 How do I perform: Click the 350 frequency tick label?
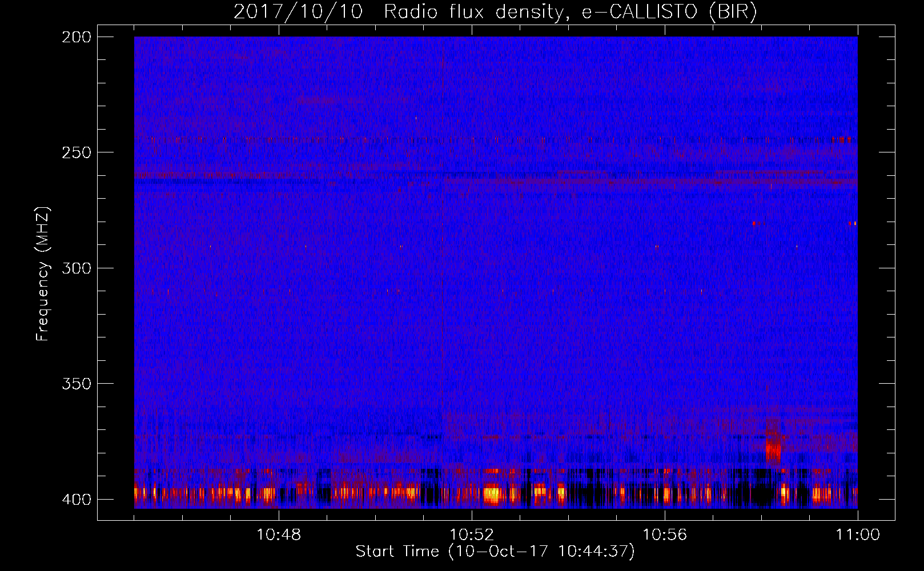[x=77, y=384]
